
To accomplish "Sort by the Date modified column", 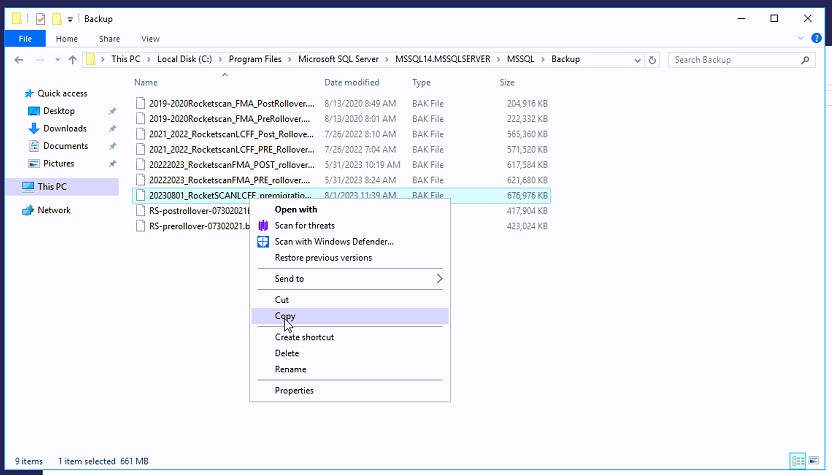I will click(x=351, y=82).
